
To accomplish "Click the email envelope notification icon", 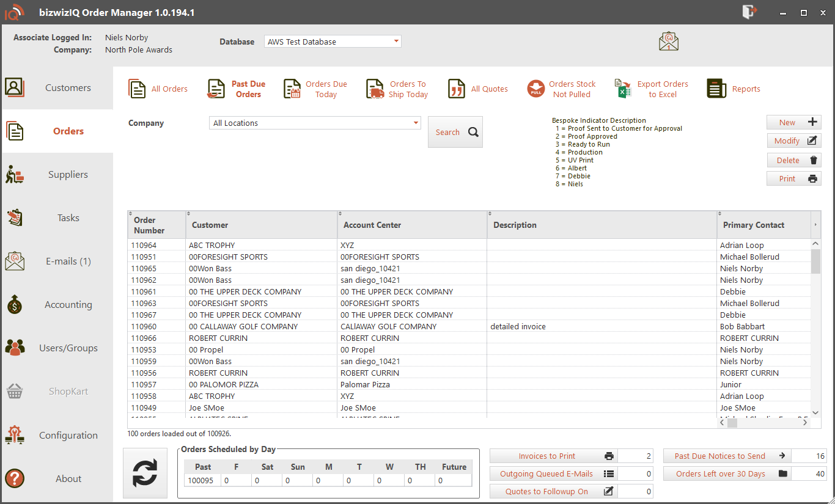I will 669,42.
